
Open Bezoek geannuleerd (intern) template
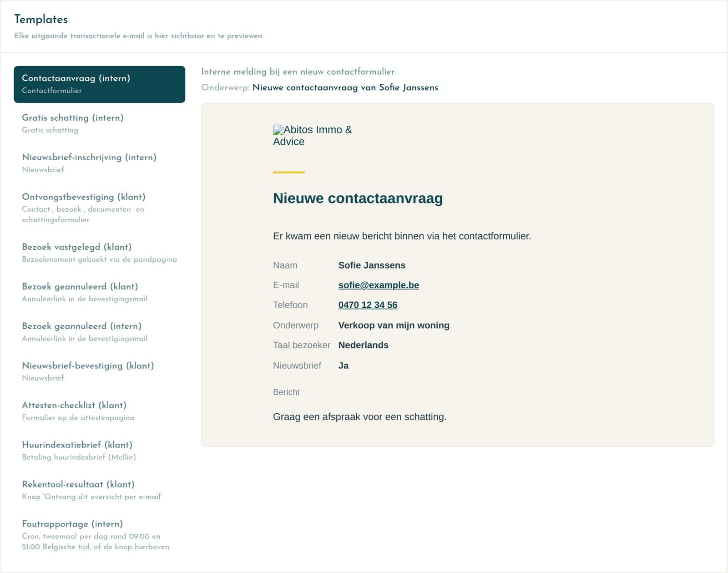[x=100, y=332]
